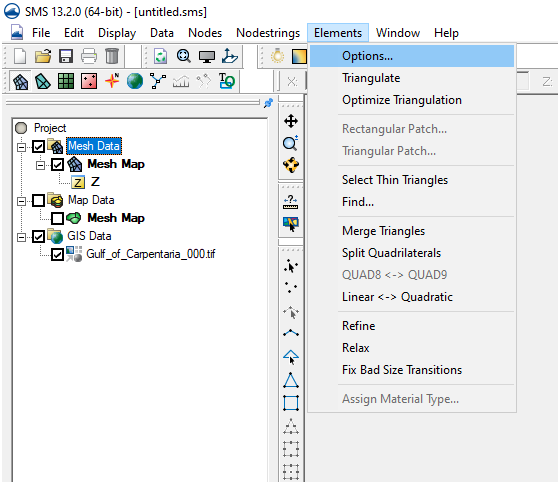Open the Window menu
558x482 pixels.
pos(398,33)
